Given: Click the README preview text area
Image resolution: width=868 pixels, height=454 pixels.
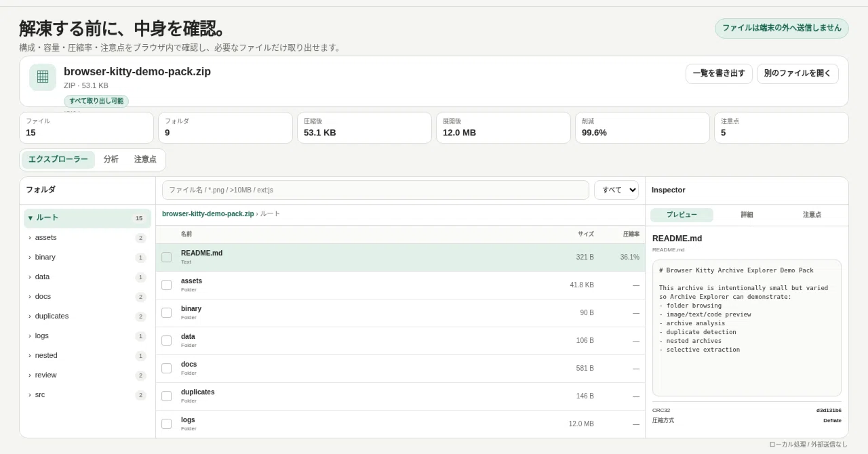Looking at the screenshot, I should (747, 328).
